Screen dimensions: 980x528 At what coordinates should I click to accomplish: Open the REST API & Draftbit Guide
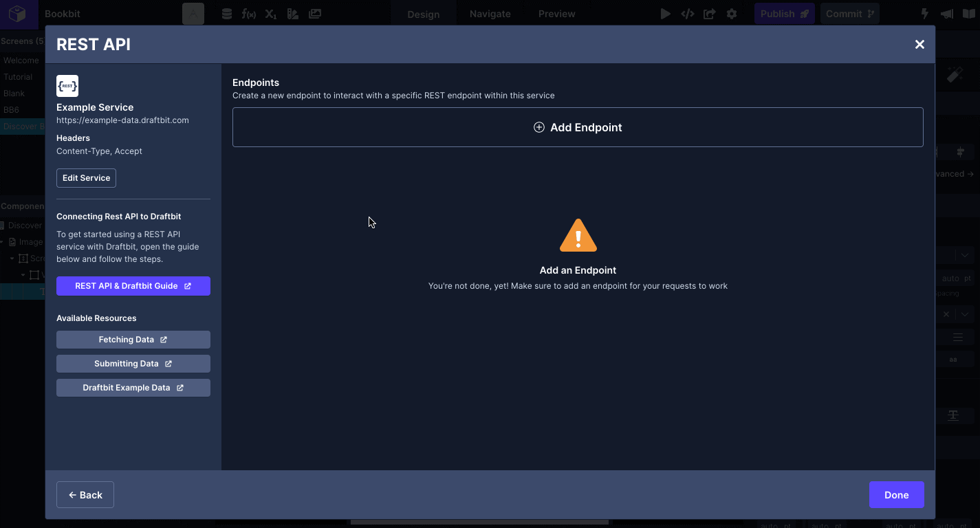(133, 286)
